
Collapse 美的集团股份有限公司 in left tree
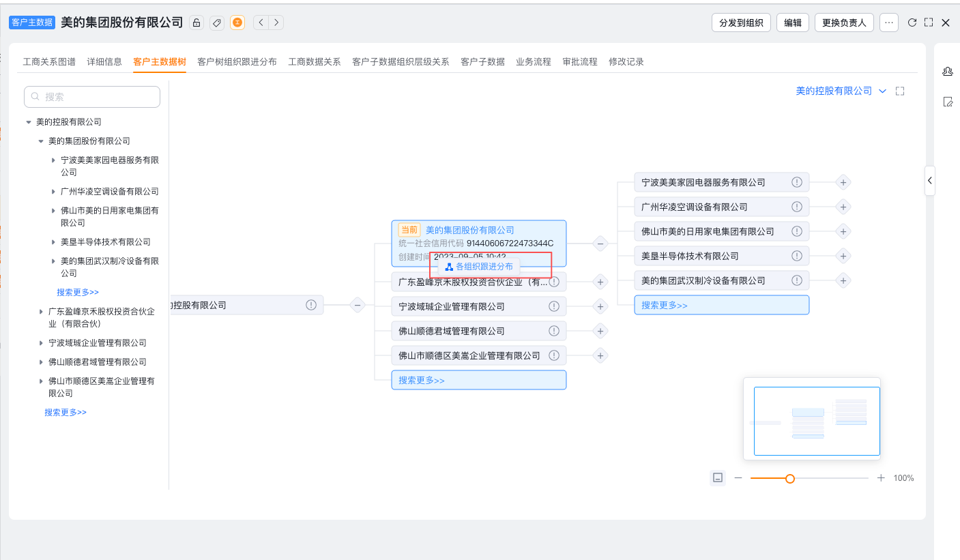41,141
